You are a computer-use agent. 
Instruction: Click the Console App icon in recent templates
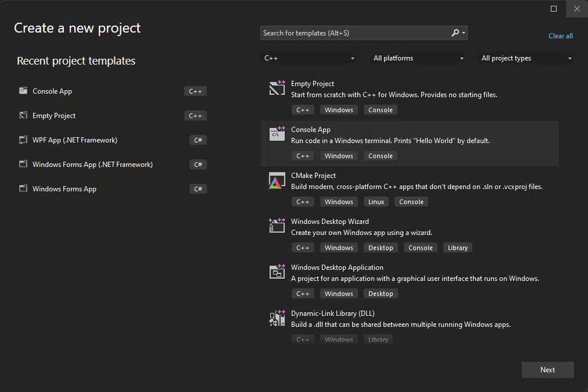tap(23, 91)
